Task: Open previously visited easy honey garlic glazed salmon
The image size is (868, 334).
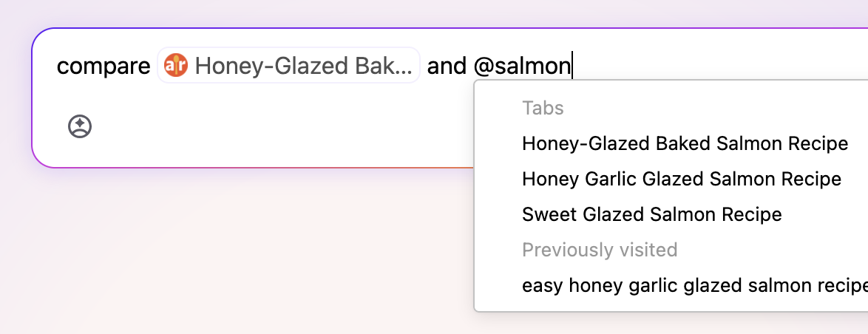Action: tap(694, 285)
